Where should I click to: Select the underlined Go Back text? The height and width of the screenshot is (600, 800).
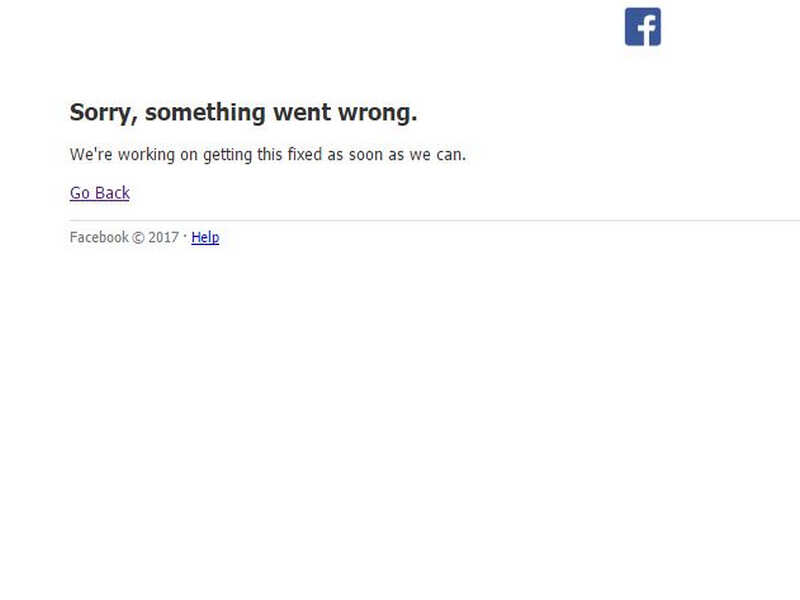pyautogui.click(x=98, y=192)
